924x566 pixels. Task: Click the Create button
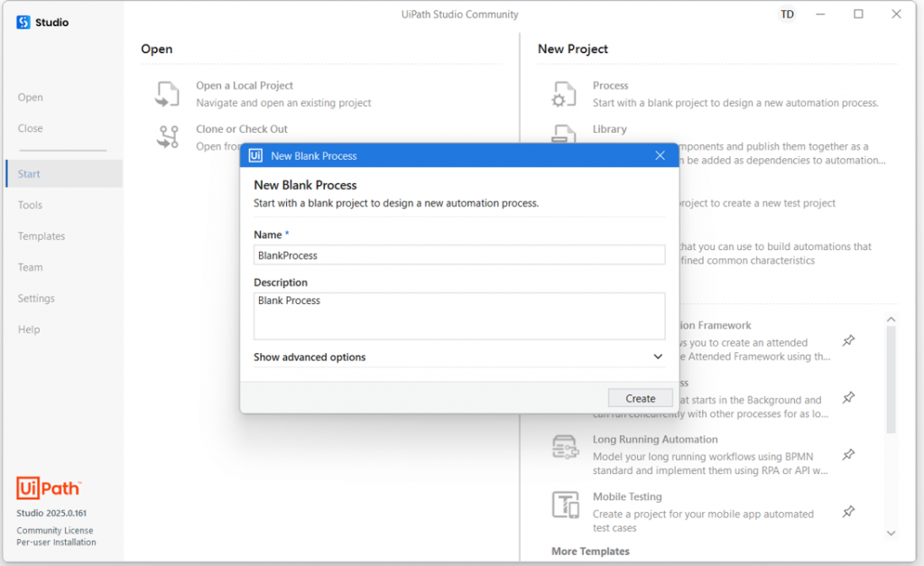pos(640,399)
